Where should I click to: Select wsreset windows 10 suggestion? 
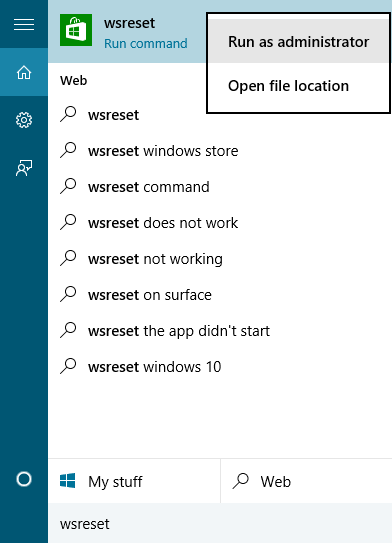click(x=220, y=367)
